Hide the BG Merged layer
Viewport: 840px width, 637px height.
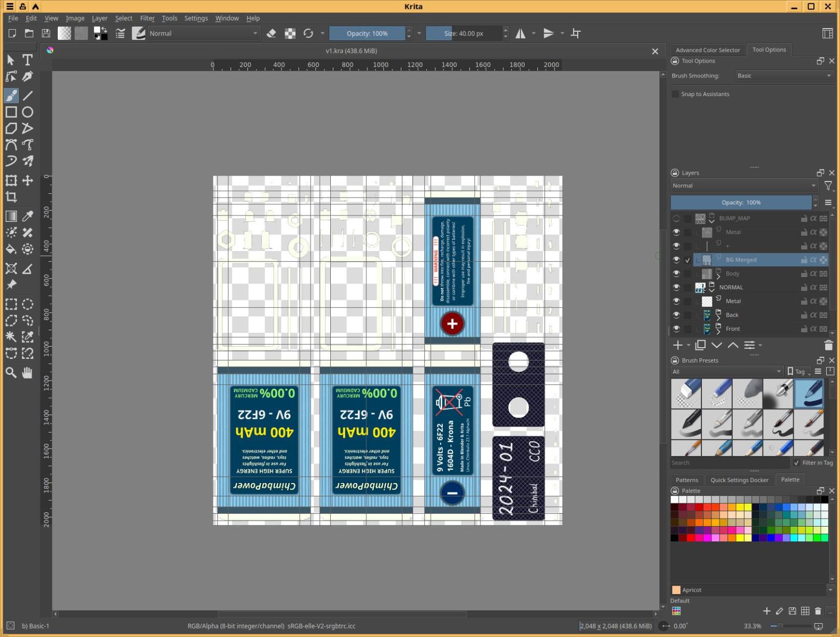[x=676, y=260]
